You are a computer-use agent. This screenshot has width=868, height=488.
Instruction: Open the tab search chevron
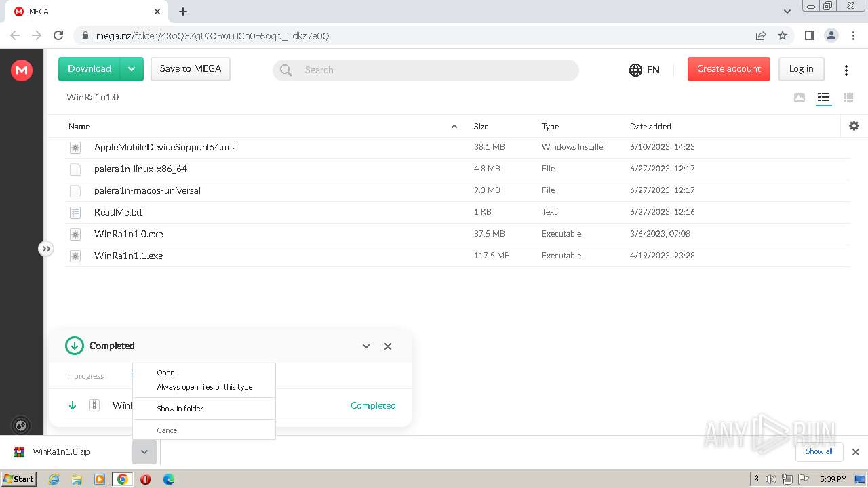pos(787,12)
